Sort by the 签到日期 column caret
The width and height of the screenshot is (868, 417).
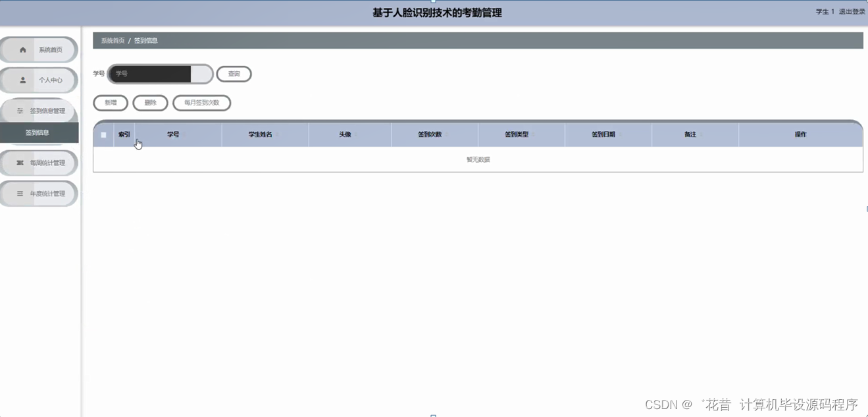click(x=620, y=134)
